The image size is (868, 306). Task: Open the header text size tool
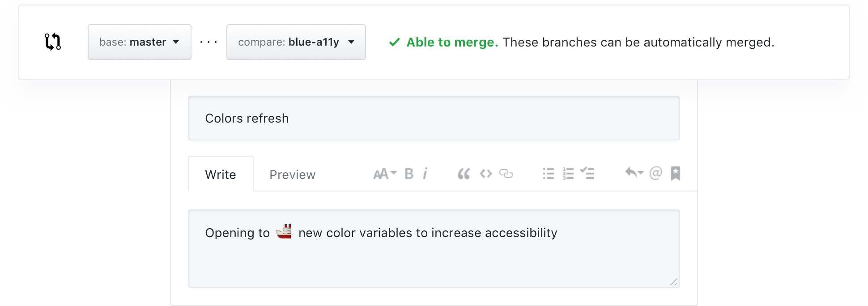pos(385,174)
